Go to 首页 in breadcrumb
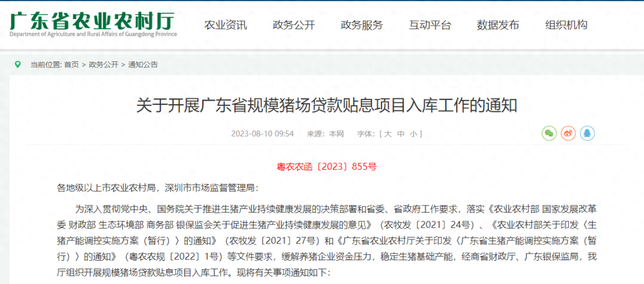The width and height of the screenshot is (644, 284). tap(72, 64)
